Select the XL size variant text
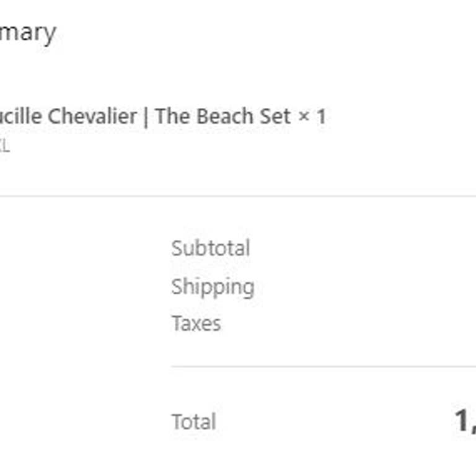476x476 pixels. (4, 146)
